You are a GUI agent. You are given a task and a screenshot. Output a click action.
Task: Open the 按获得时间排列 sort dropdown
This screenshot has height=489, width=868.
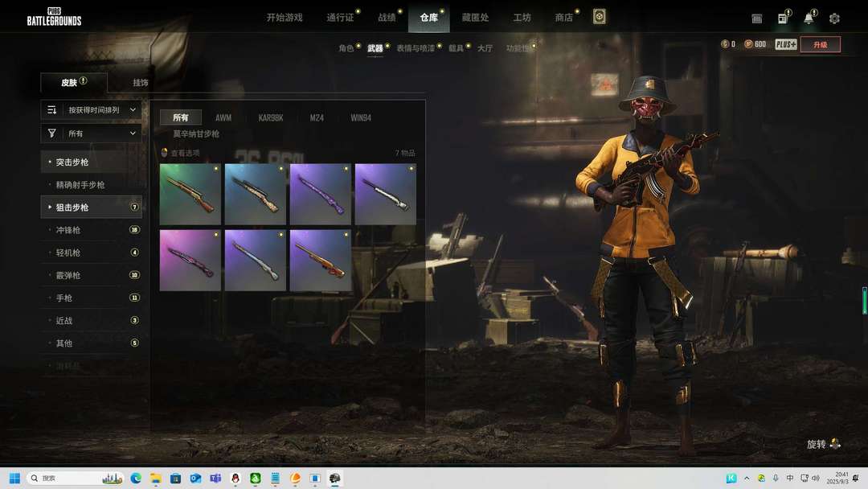[92, 109]
